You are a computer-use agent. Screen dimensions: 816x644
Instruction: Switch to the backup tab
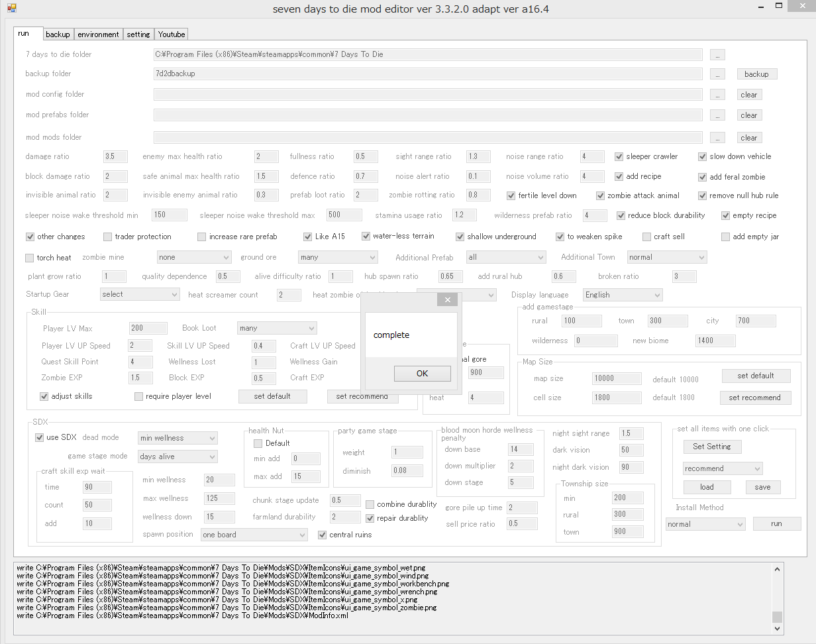click(x=58, y=34)
